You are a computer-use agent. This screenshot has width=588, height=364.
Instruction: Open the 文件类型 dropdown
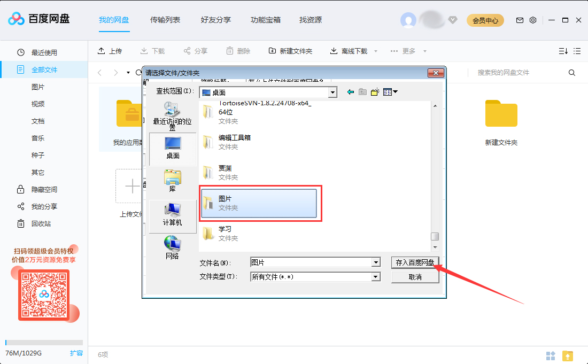(x=376, y=276)
